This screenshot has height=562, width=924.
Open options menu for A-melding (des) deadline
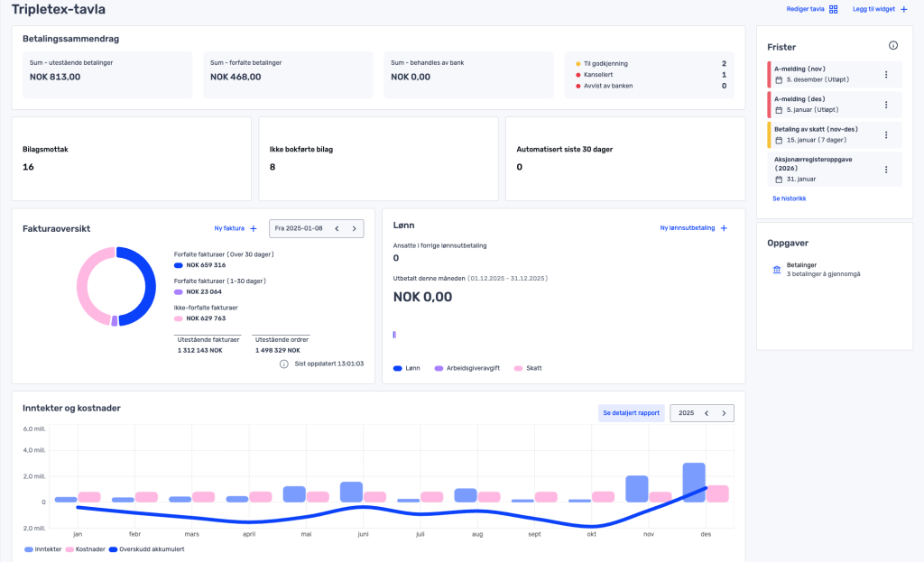886,105
